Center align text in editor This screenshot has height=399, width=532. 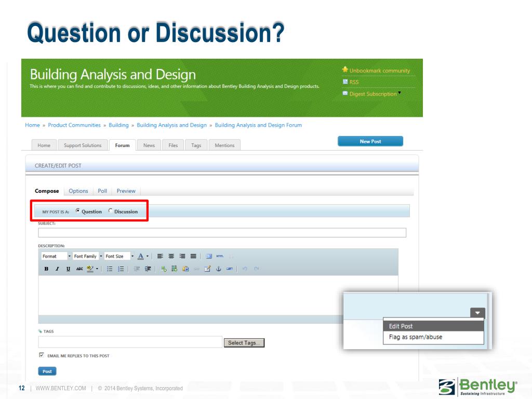[x=171, y=256]
